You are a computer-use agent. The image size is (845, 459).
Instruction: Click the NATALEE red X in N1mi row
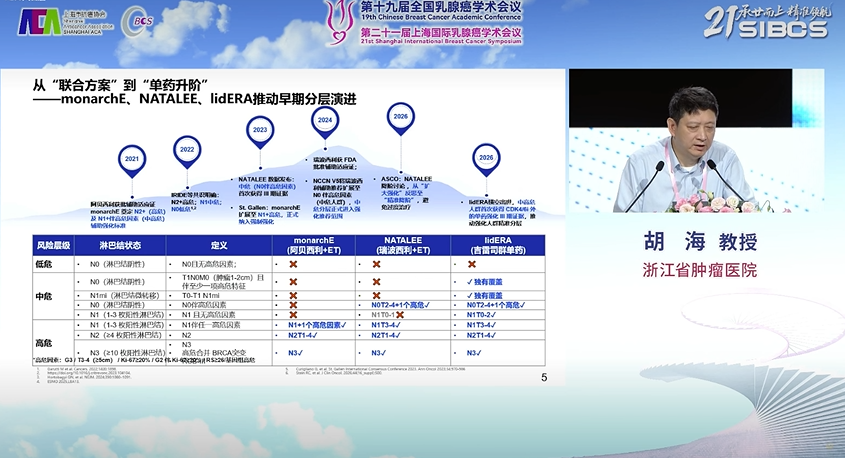(x=377, y=295)
